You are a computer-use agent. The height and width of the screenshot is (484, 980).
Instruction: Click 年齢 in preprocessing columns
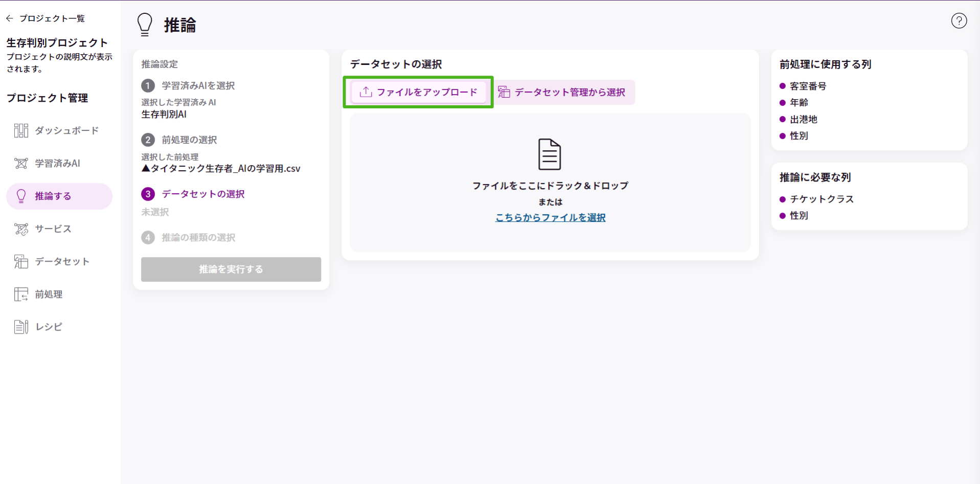tap(799, 103)
